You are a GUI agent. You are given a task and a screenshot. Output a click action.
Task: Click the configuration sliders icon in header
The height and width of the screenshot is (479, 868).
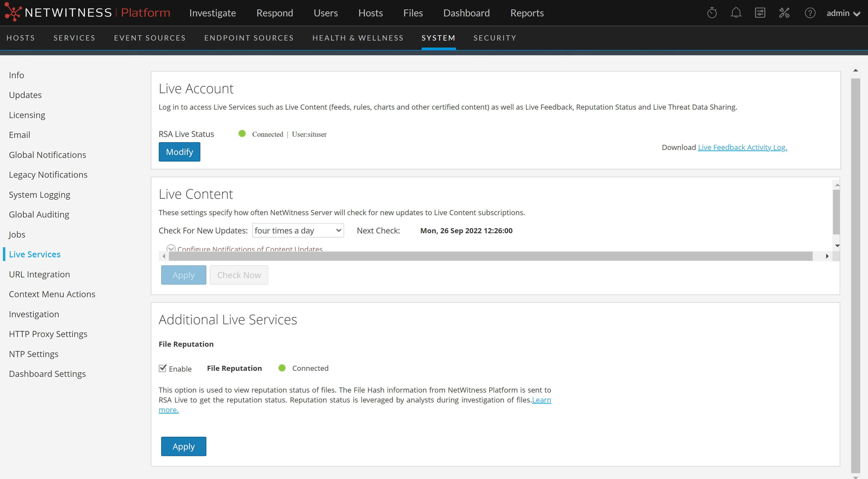760,13
